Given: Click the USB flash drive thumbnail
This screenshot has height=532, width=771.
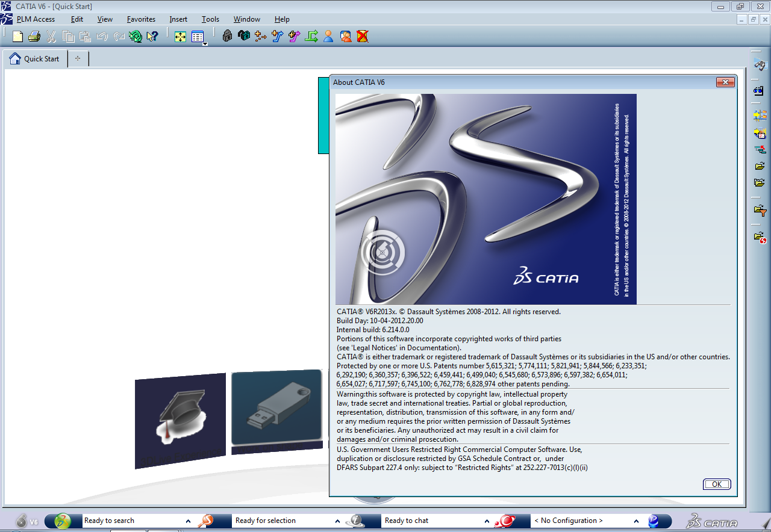Looking at the screenshot, I should (x=276, y=412).
